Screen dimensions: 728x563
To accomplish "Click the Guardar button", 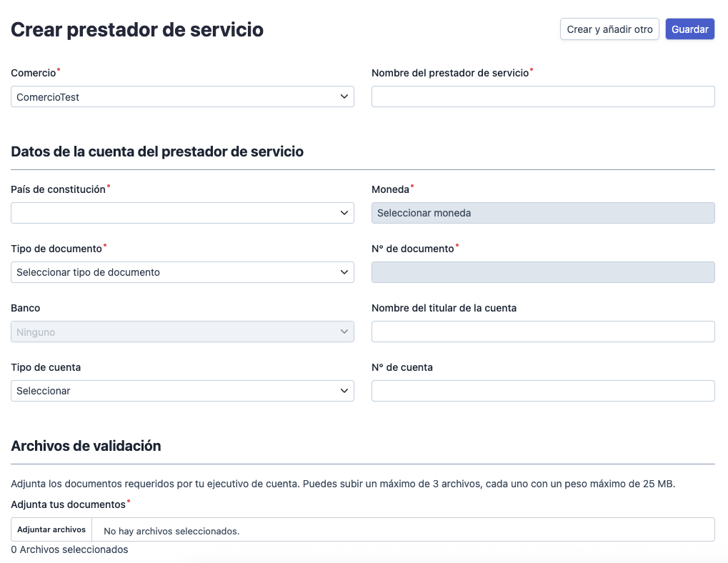I will (689, 29).
